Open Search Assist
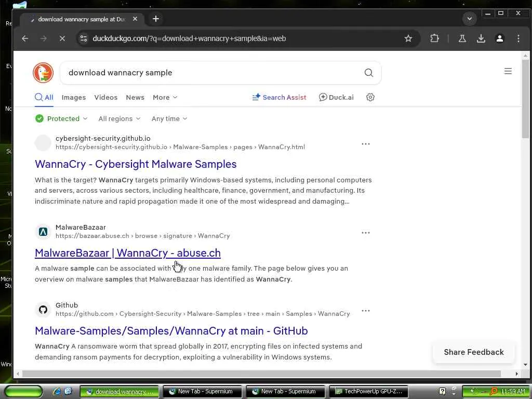 [279, 97]
